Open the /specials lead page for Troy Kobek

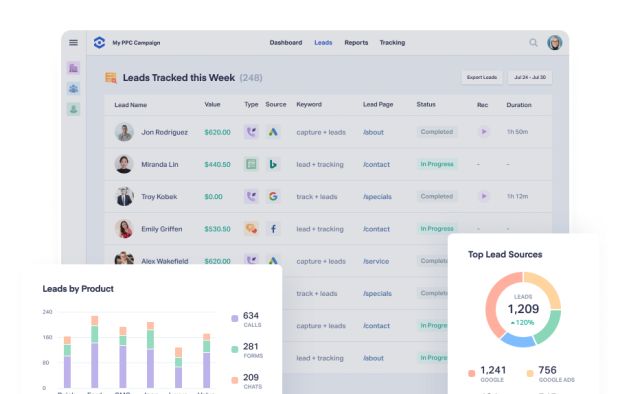click(x=377, y=197)
